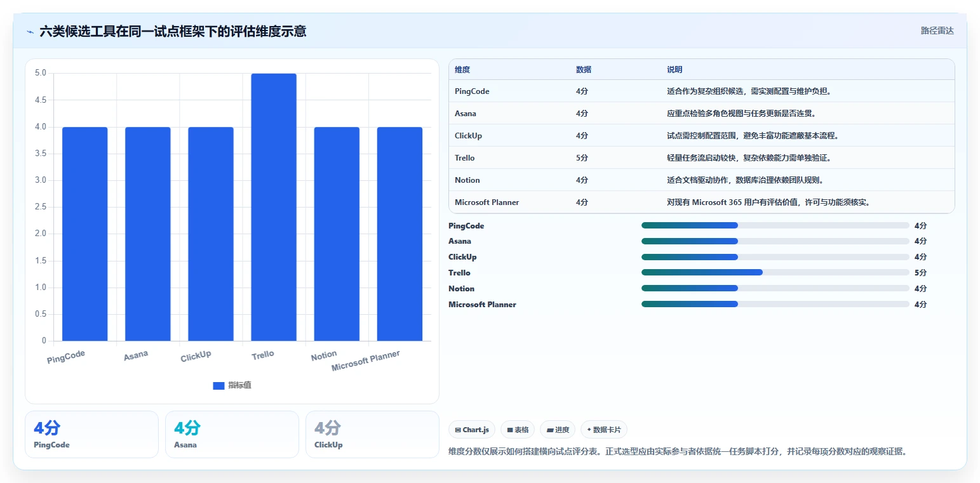Click the 4分 score in Notion's table row
This screenshot has height=483, width=980.
pos(582,180)
